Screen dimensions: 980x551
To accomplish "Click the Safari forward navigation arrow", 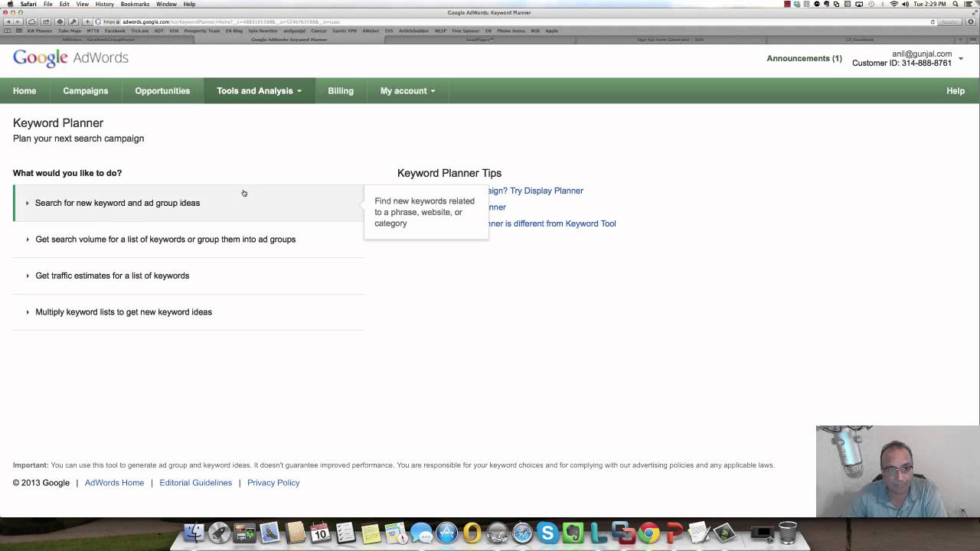I will pos(17,21).
